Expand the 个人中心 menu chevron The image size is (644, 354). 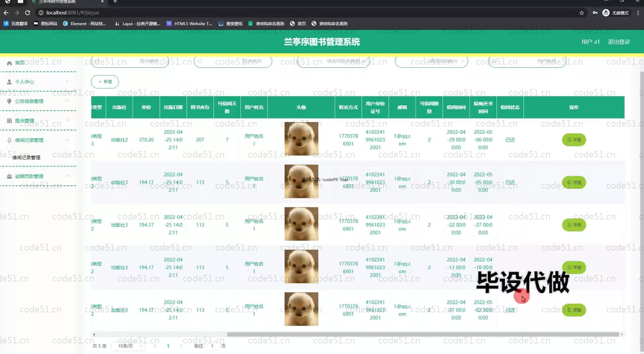[67, 81]
